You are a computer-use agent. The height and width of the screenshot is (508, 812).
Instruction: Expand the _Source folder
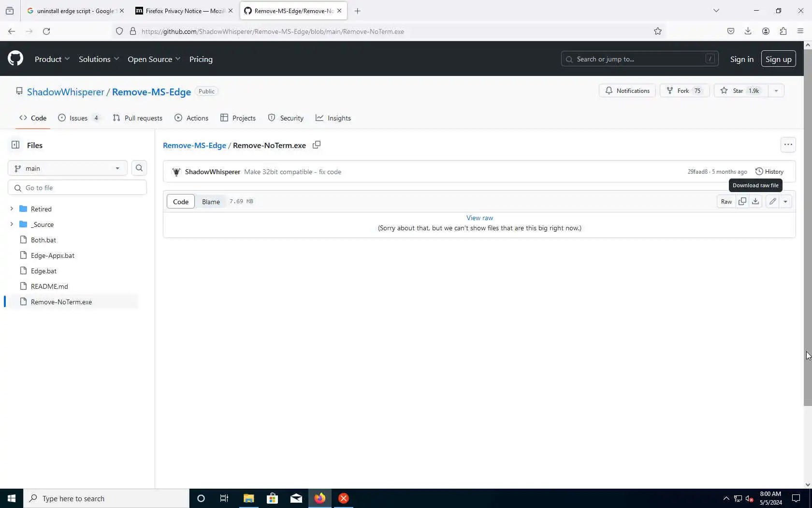[12, 224]
